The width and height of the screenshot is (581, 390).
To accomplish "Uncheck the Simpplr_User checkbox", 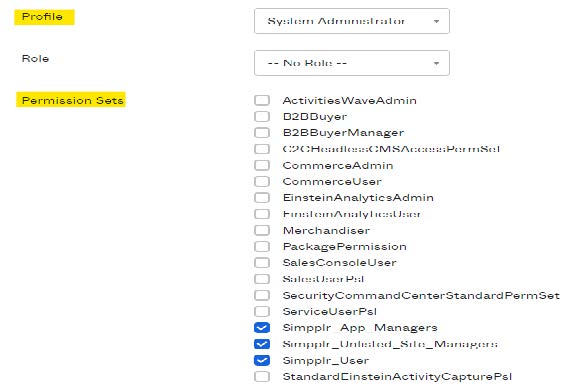I will (x=262, y=360).
